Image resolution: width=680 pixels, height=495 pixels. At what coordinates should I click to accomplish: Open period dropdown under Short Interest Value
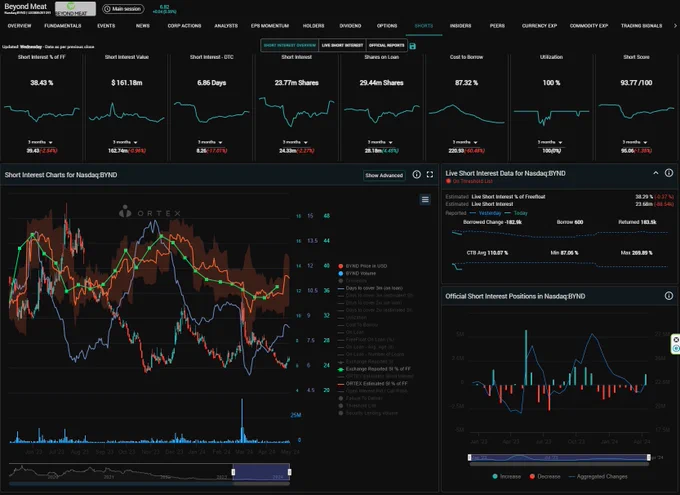(x=125, y=142)
